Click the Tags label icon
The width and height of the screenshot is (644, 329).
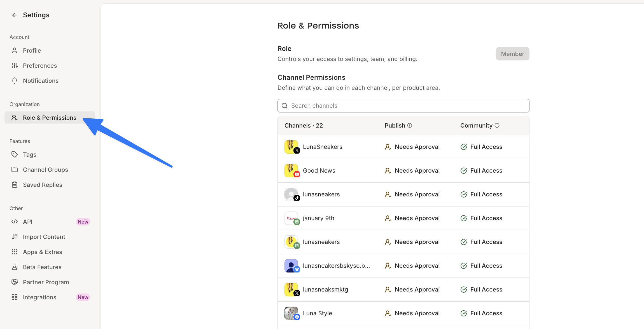[15, 155]
